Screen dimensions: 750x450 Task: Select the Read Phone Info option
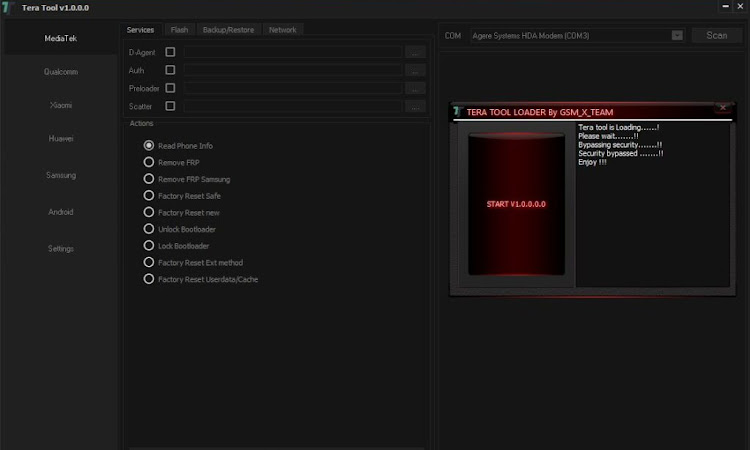(x=149, y=145)
